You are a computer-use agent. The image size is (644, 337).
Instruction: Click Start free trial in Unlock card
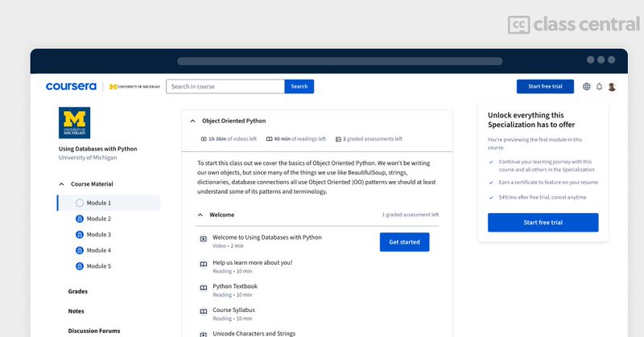coord(543,223)
